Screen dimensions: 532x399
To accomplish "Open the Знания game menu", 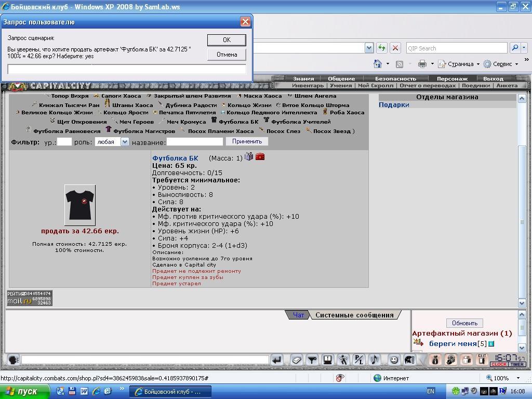I will tap(303, 79).
